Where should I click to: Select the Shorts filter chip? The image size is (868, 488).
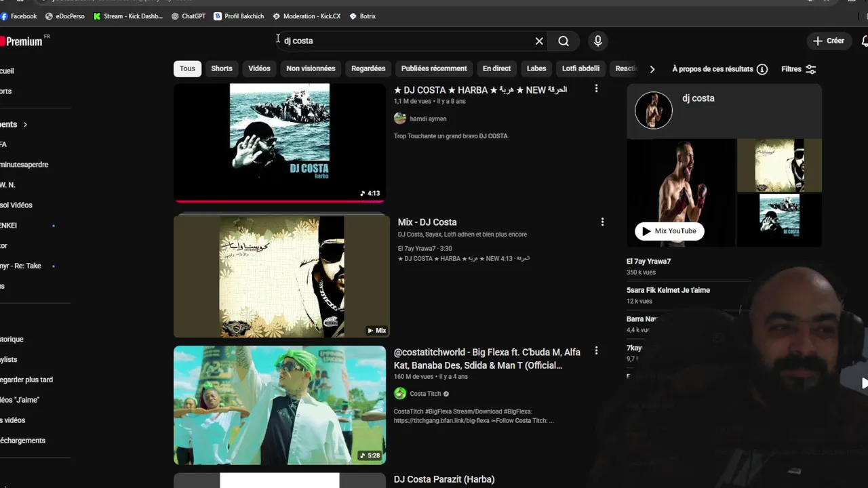(222, 68)
